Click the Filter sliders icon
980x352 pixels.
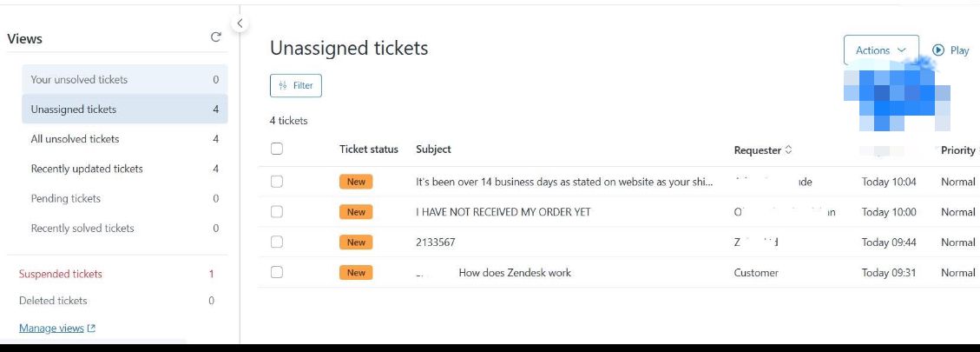pos(283,86)
